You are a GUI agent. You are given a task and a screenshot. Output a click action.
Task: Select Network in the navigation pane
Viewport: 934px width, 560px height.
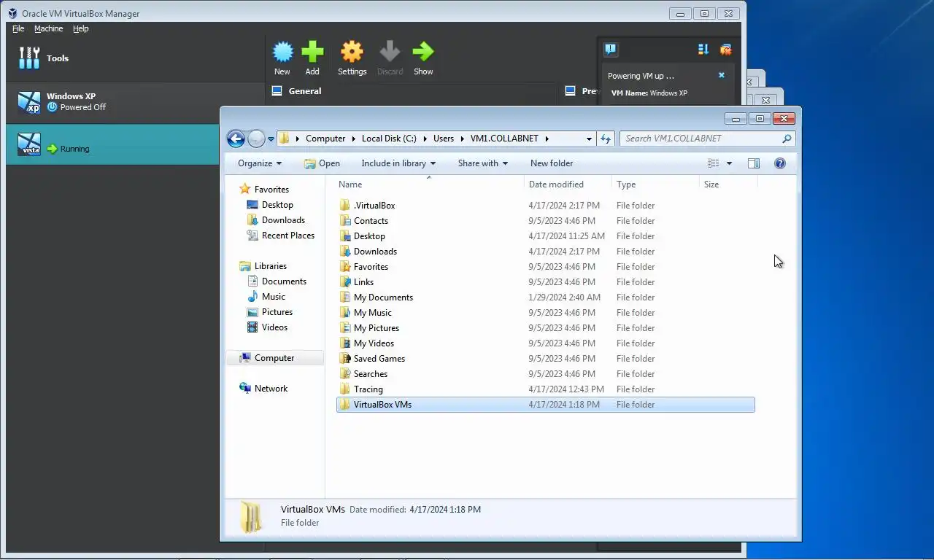(x=271, y=389)
